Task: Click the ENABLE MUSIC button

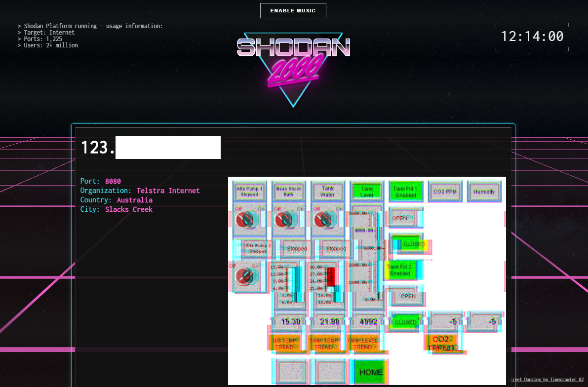Action: [293, 10]
